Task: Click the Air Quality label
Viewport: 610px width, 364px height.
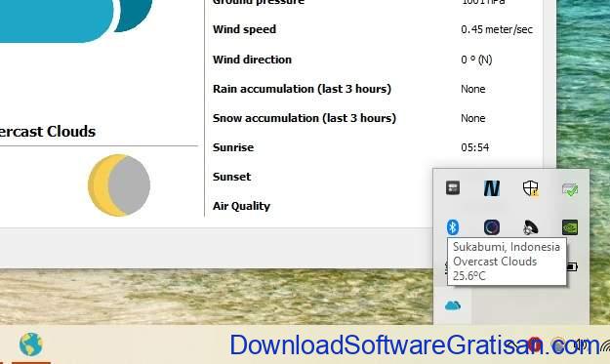Action: coord(241,206)
